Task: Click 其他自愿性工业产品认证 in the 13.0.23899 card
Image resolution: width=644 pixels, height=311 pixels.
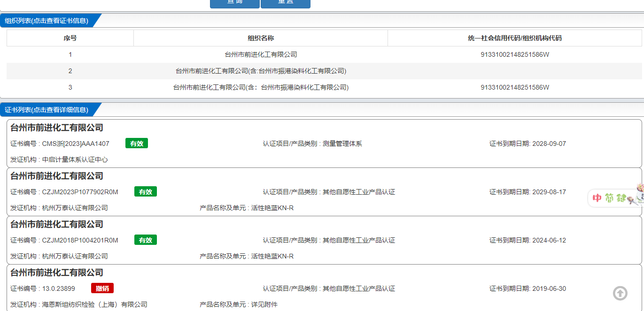Action: point(359,288)
